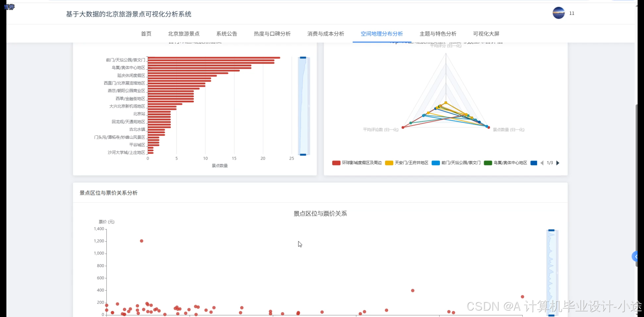Click top handle of scatter chart zoom slider
Screen dimensions: 644x317
551,230
